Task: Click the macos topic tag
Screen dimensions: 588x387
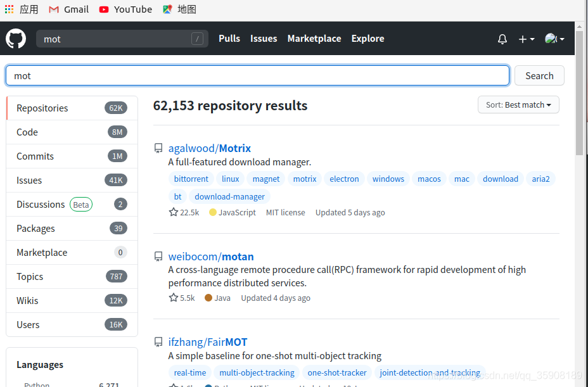Action: (x=429, y=179)
